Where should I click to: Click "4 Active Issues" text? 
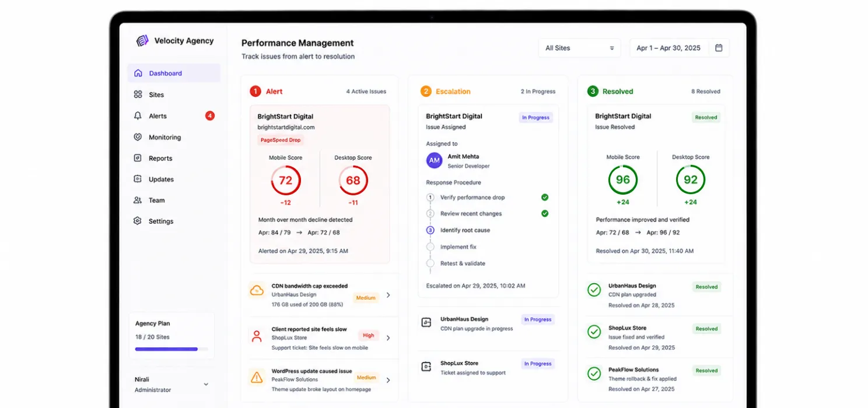point(366,92)
